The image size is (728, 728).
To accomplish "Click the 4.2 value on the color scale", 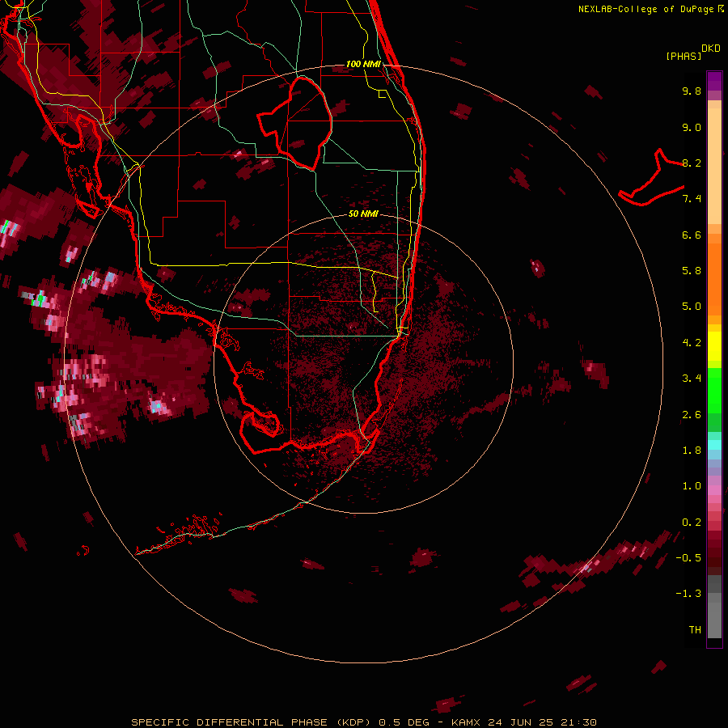I will (x=692, y=343).
